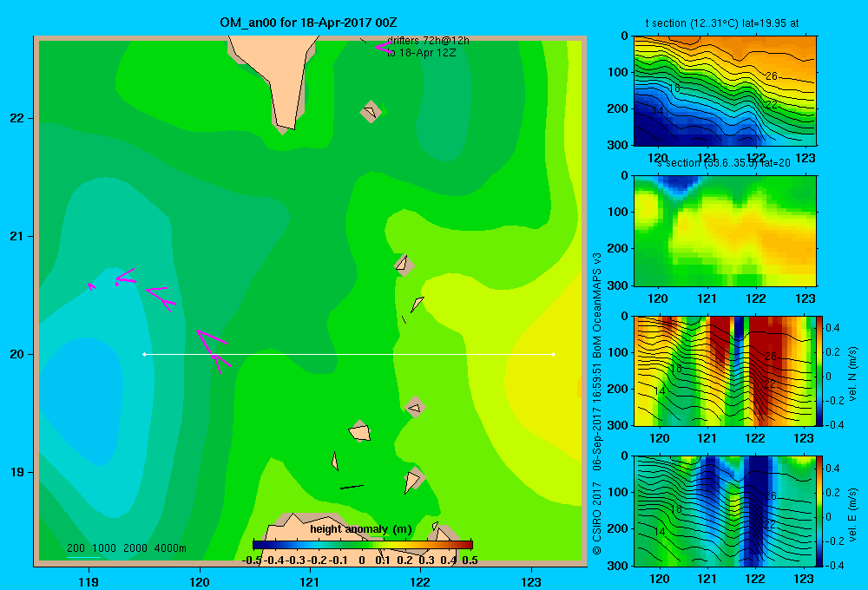The width and height of the screenshot is (868, 590).
Task: Click the large magenta drifter arrow crossing the transect
Action: (214, 351)
